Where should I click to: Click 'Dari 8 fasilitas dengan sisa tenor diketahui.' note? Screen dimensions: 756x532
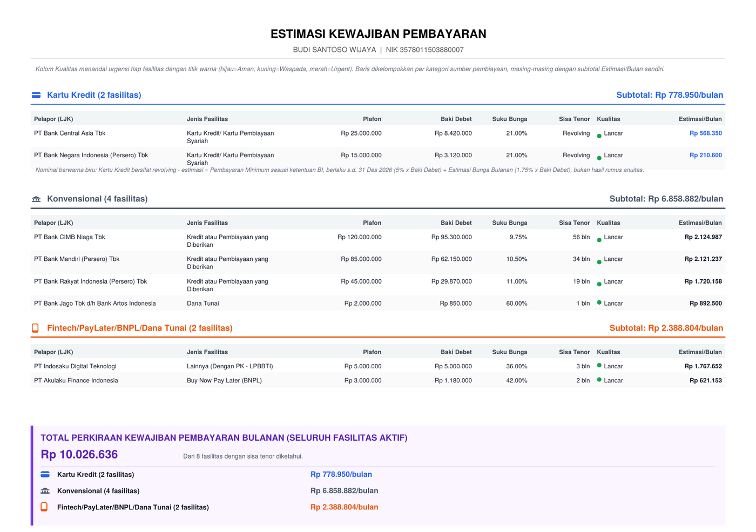coord(243,456)
